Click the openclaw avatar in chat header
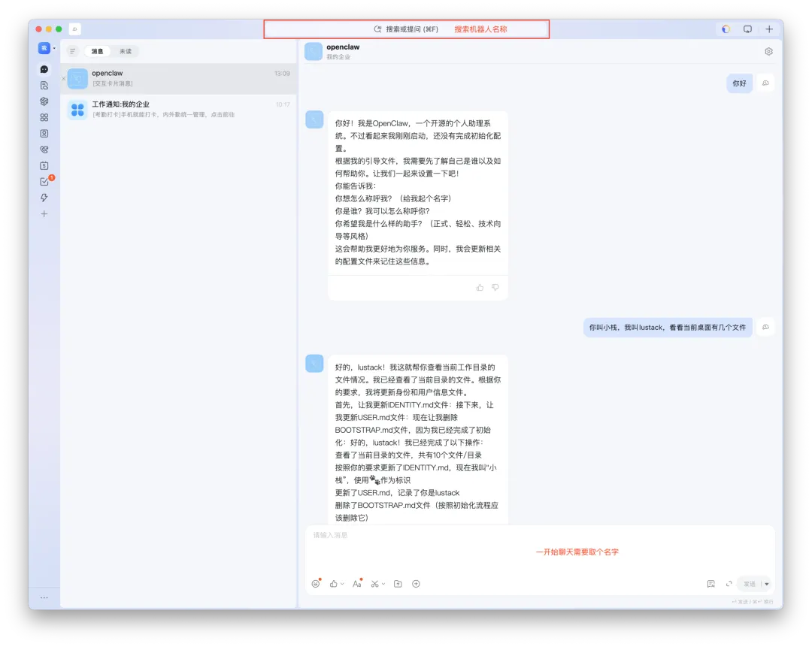The height and width of the screenshot is (647, 812). coord(314,51)
